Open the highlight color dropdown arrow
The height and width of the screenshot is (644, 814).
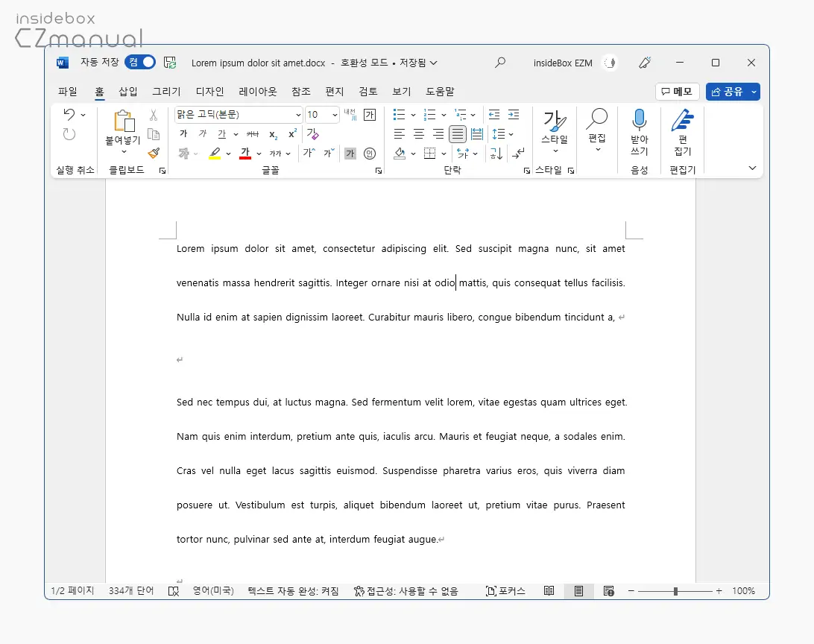[x=228, y=154]
